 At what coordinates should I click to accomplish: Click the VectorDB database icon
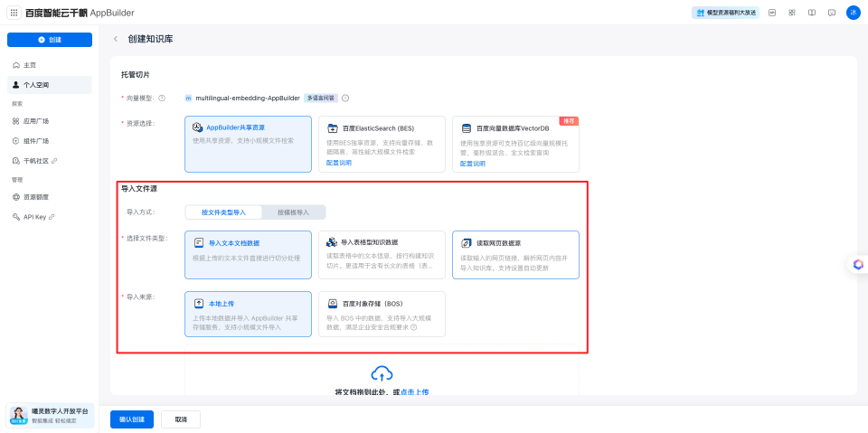(467, 128)
